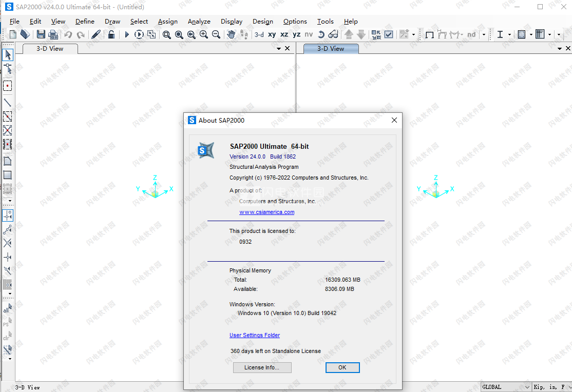572x392 pixels.
Task: Close the left 3-D View pane
Action: pos(288,49)
